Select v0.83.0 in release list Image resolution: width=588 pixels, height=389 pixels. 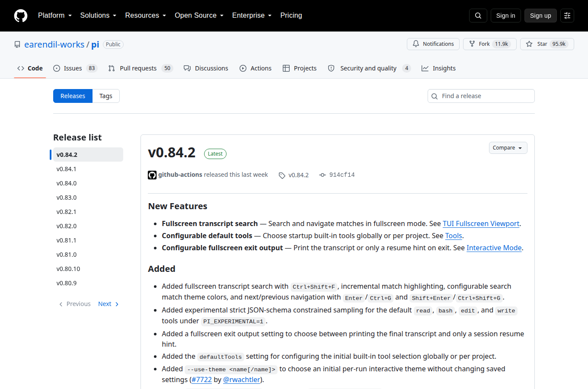pos(88,198)
